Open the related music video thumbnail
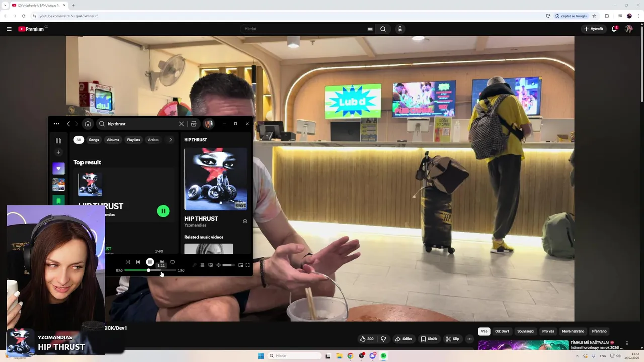Viewport: 644px width, 362px height. [209, 249]
